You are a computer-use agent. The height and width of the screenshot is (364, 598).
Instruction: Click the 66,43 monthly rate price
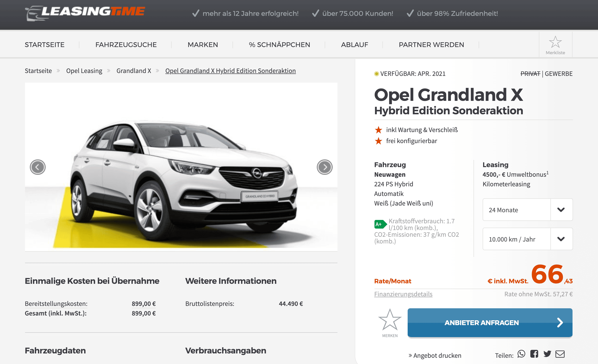tap(552, 275)
